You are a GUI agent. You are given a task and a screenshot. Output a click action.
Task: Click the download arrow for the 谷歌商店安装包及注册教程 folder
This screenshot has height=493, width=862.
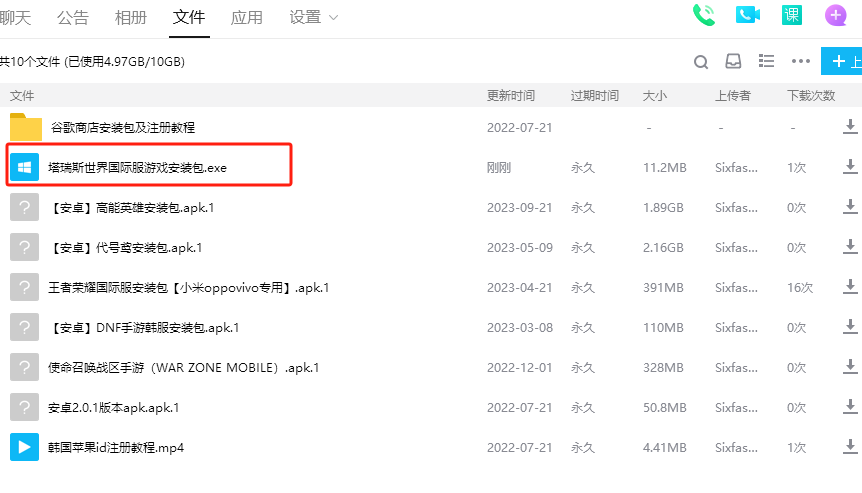click(850, 127)
